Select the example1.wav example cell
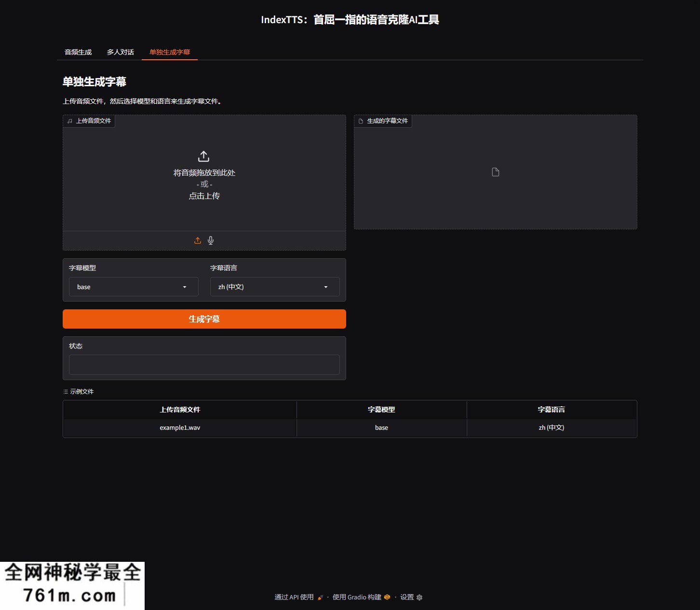700x610 pixels. [180, 428]
